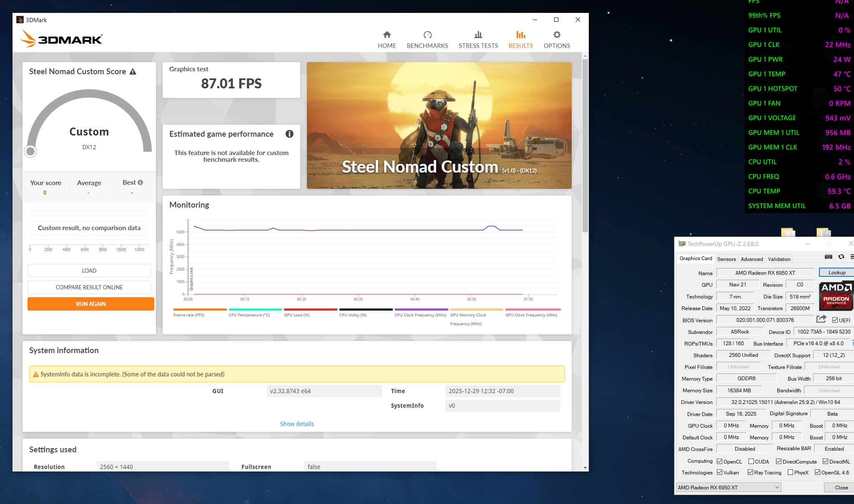Toggle the CUDA checkbox

(751, 461)
